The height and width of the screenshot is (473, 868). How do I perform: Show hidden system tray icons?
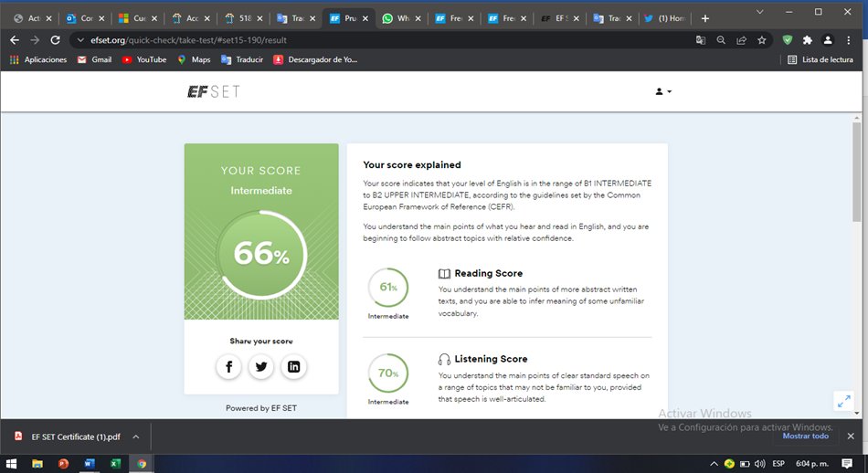pos(714,464)
